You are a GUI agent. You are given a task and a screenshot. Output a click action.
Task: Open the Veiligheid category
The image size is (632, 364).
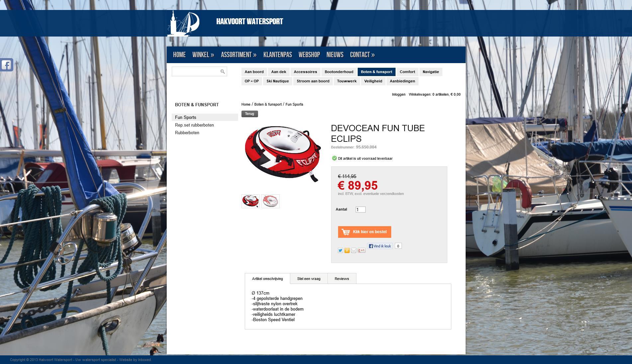point(373,81)
